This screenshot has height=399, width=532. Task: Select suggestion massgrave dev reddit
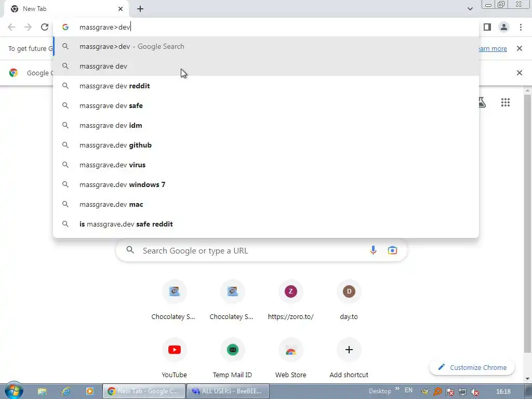coord(266,86)
